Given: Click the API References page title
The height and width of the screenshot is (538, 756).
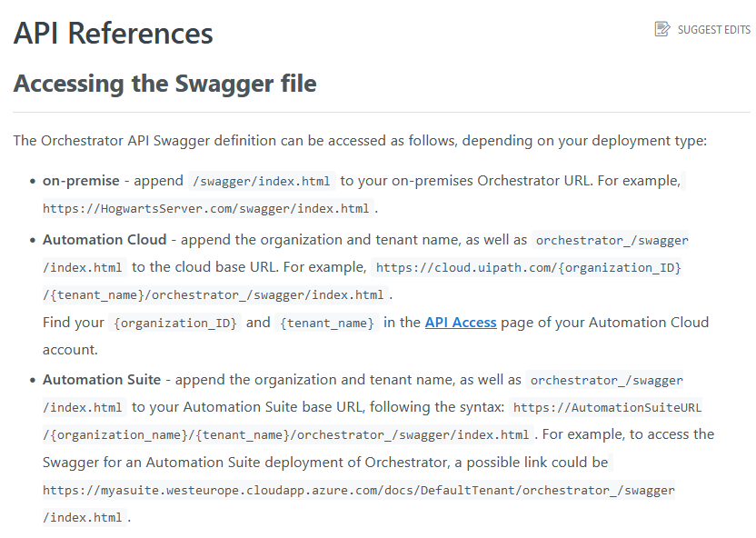Looking at the screenshot, I should point(114,34).
